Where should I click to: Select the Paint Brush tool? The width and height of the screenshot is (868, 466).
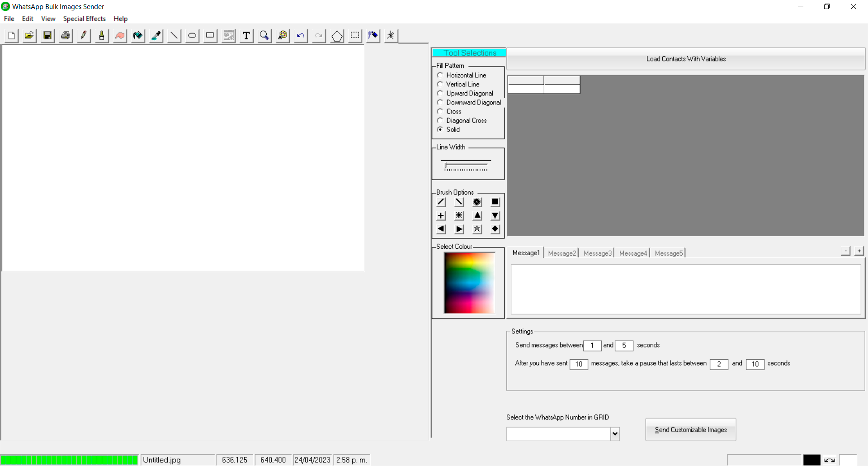102,36
